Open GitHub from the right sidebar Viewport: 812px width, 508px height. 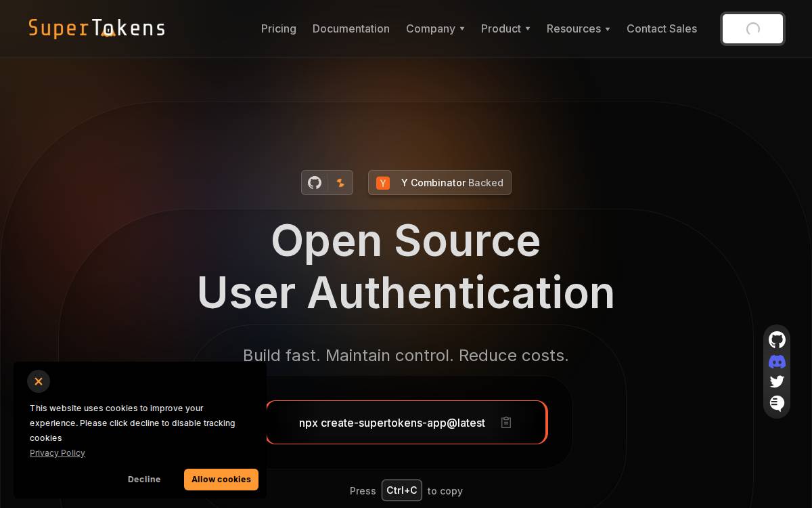coord(777,340)
